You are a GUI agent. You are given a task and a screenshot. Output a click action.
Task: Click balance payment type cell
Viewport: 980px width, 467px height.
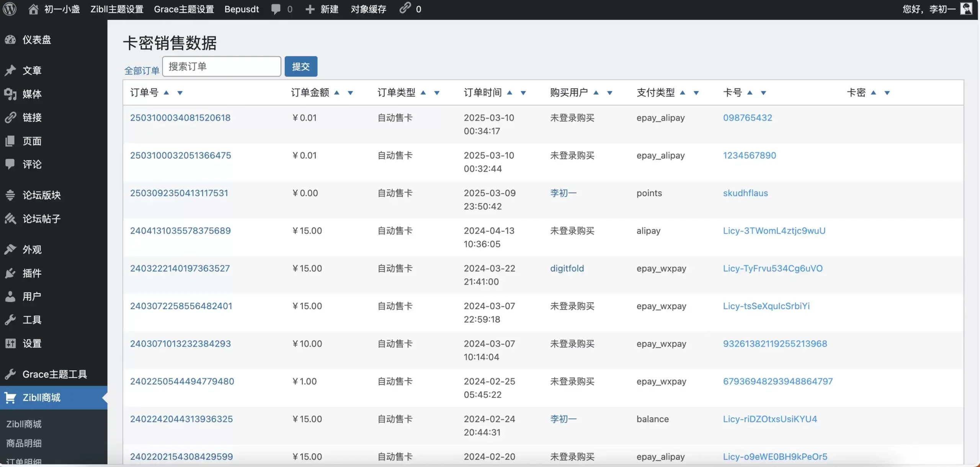(x=653, y=419)
